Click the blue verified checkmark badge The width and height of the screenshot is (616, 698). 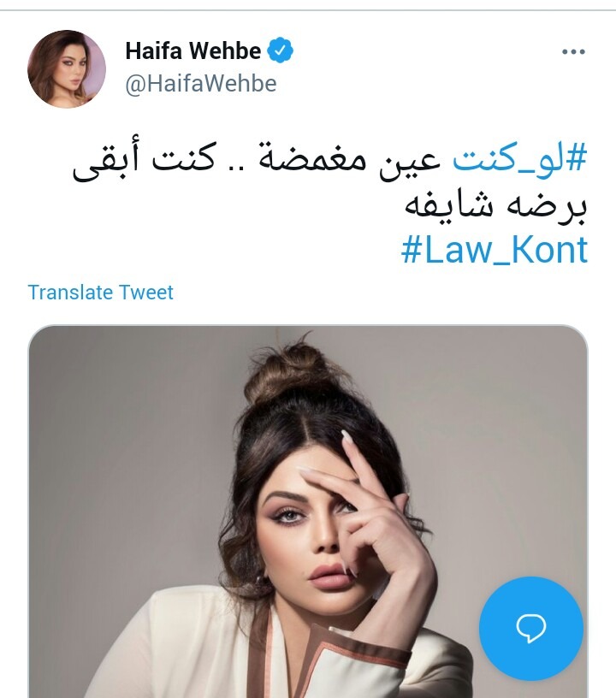click(281, 50)
